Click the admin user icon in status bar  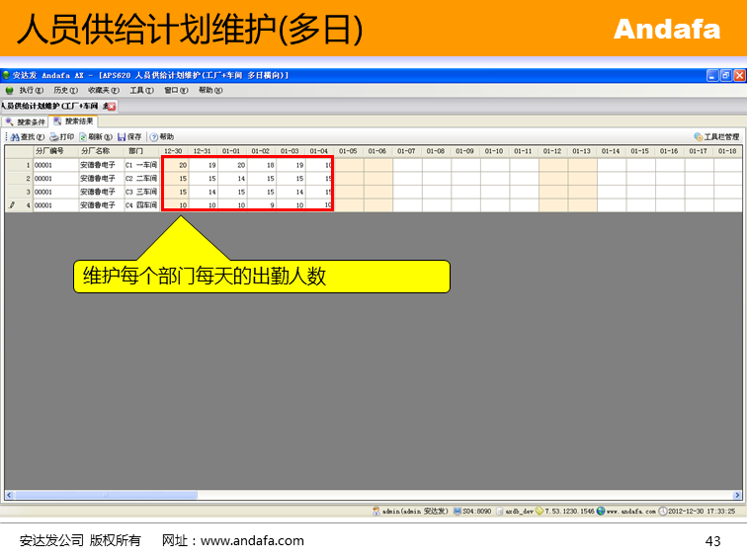pos(376,512)
